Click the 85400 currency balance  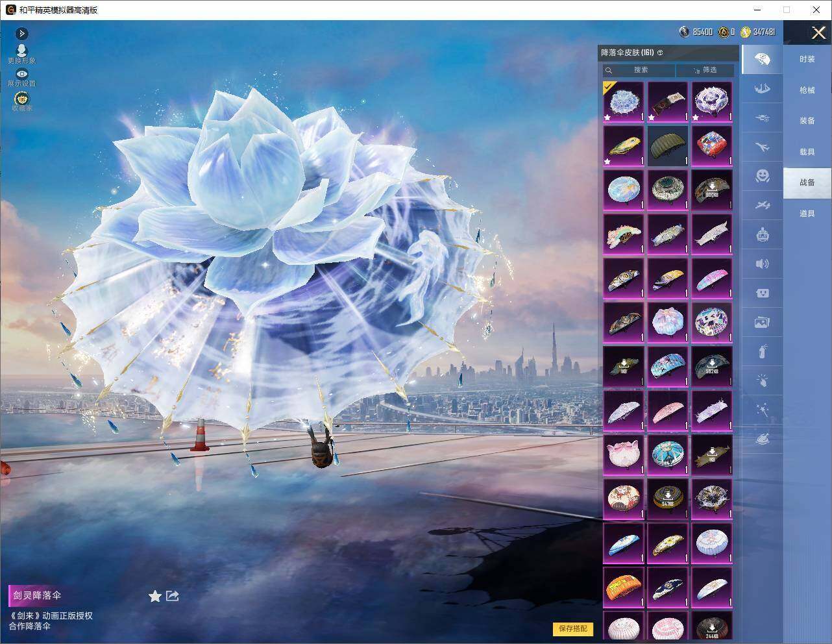696,32
